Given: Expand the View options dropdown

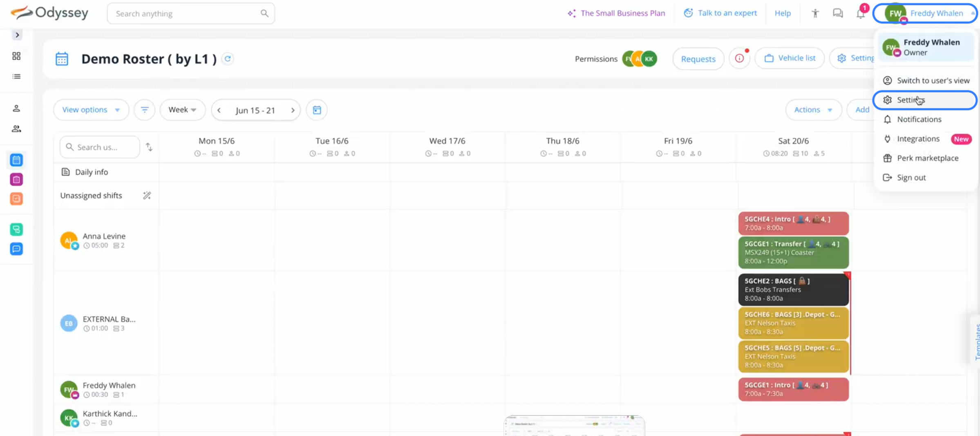Looking at the screenshot, I should tap(91, 110).
